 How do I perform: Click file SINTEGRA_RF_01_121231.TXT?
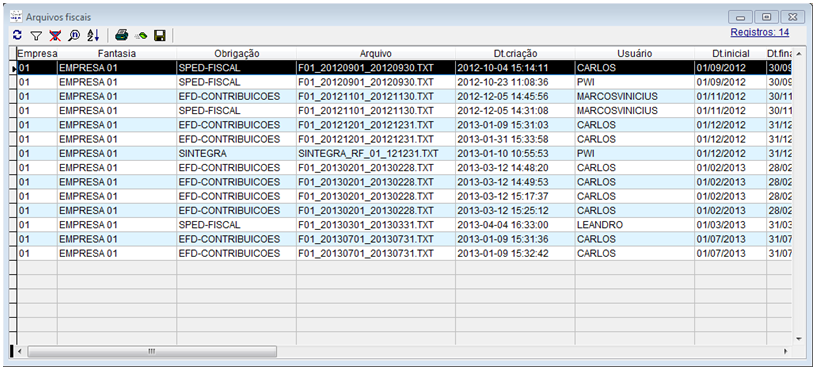[376, 153]
